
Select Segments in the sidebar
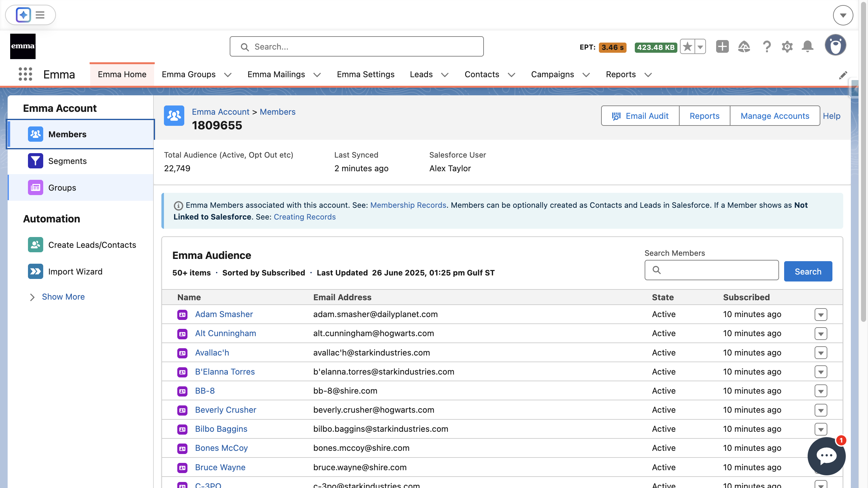[80, 161]
